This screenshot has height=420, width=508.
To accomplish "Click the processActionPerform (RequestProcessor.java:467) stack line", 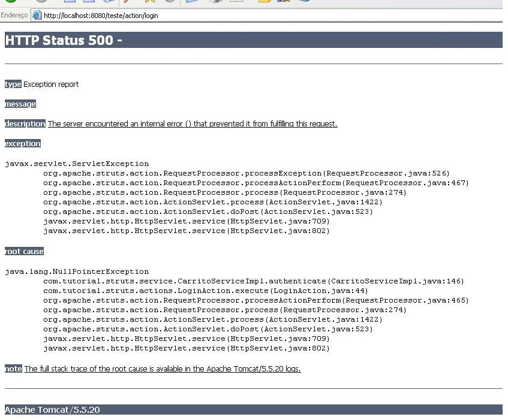I will point(256,183).
